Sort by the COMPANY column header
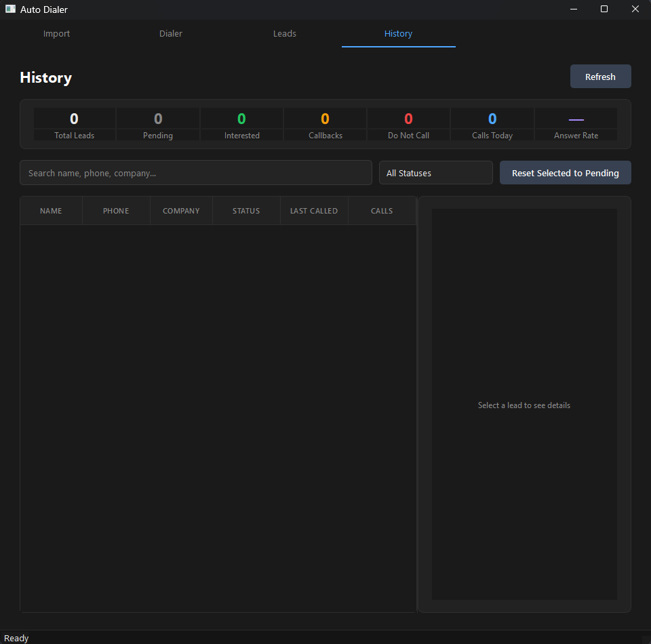Viewport: 651px width, 644px height. (x=181, y=211)
